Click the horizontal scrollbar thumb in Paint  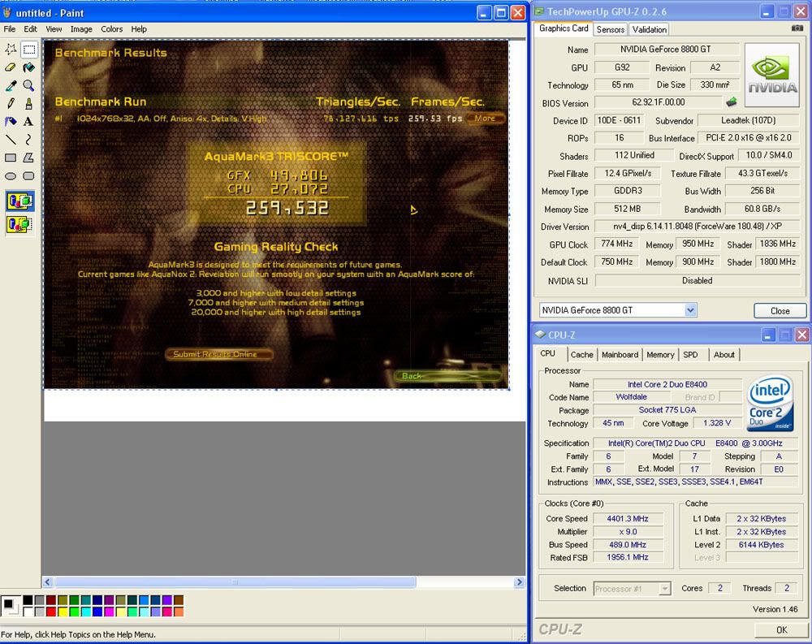point(235,582)
